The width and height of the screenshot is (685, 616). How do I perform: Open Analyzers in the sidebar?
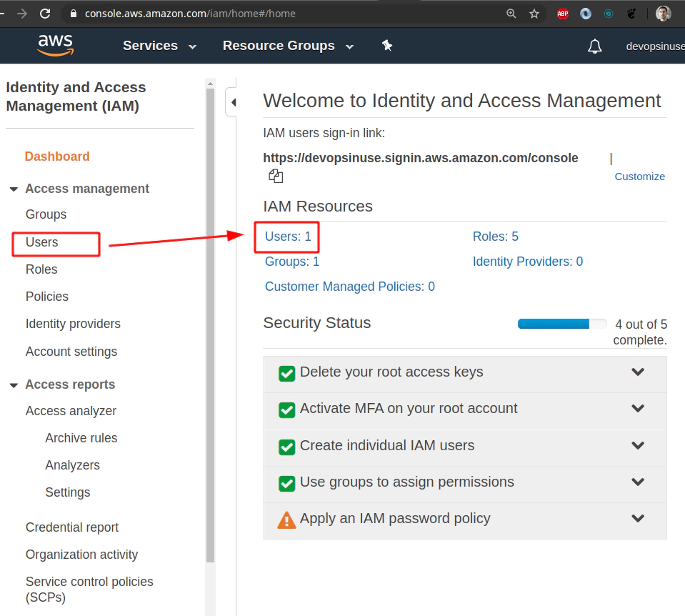73,465
